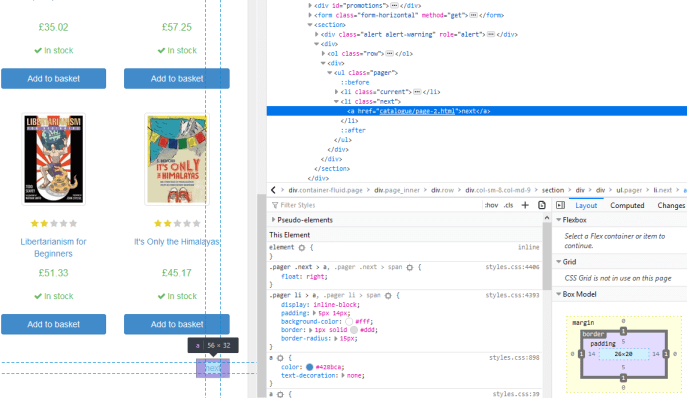Switch to the Changes tab
The height and width of the screenshot is (398, 687).
click(x=671, y=205)
